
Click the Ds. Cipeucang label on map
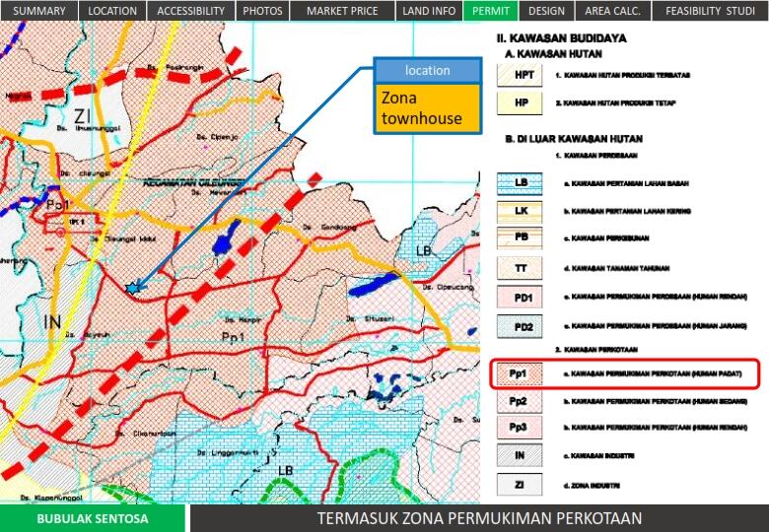coord(448,287)
